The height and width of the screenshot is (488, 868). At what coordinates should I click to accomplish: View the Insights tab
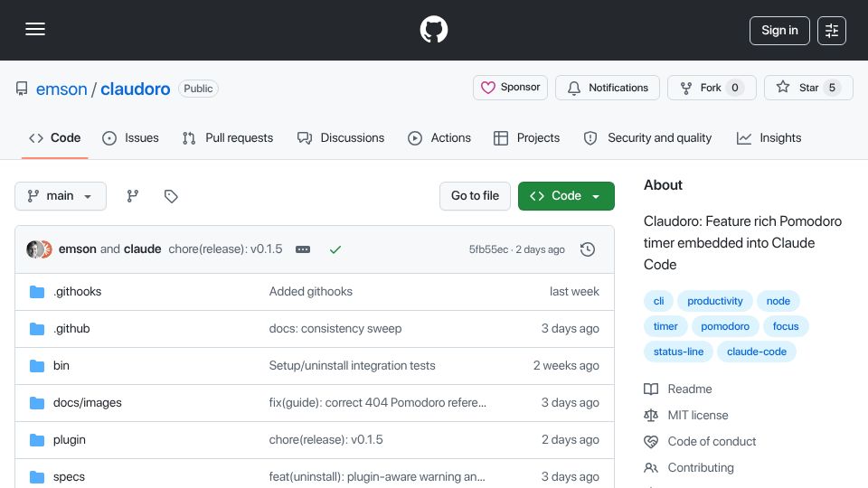(769, 137)
